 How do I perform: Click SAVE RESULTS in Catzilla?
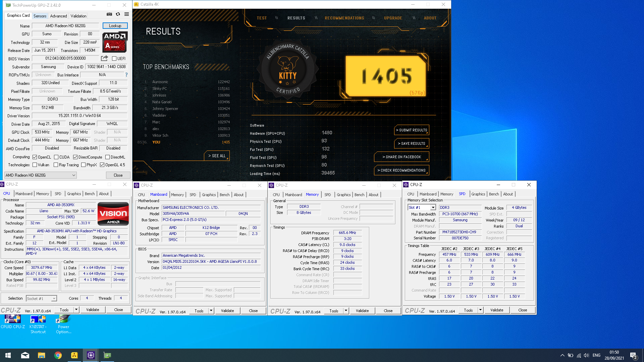[x=412, y=143]
